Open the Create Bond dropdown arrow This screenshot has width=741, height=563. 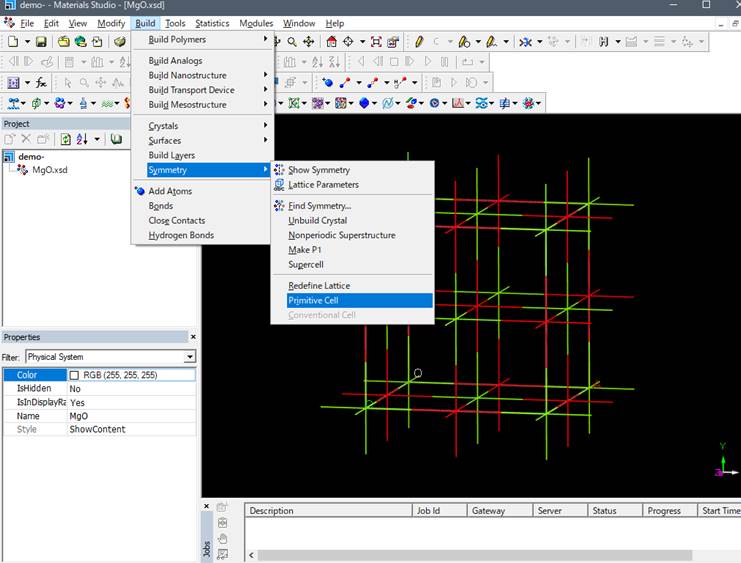tap(359, 83)
